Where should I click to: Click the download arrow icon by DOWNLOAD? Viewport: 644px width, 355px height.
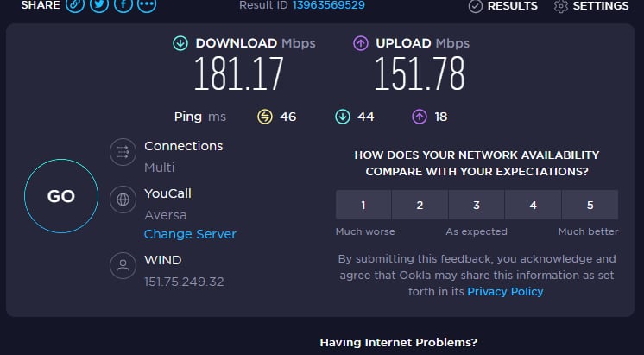tap(180, 43)
